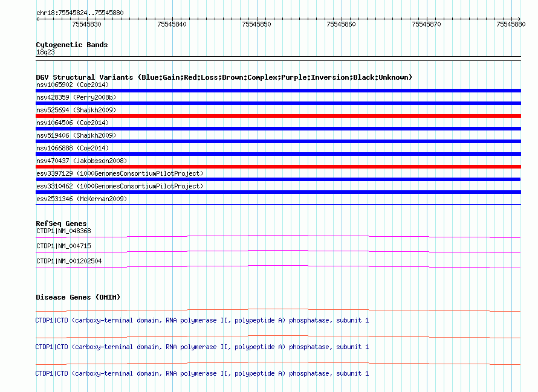Click the red loss bar under nsv525694

coord(278,116)
